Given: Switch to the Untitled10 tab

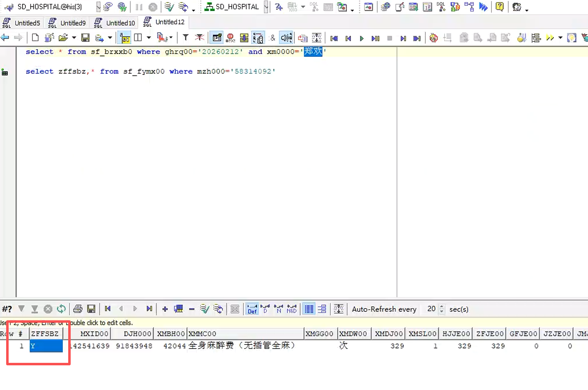Looking at the screenshot, I should (115, 23).
